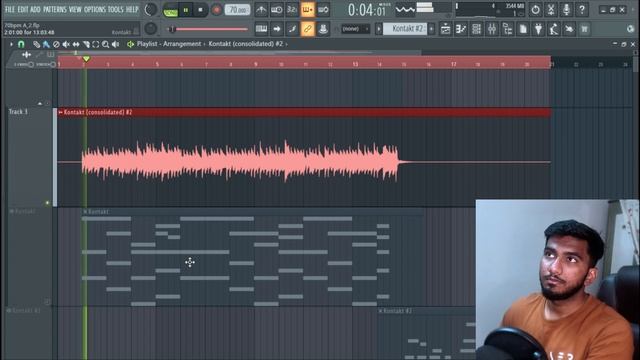The height and width of the screenshot is (360, 640).
Task: Toggle the 3-2-1 recording countdown
Action: (x=292, y=9)
